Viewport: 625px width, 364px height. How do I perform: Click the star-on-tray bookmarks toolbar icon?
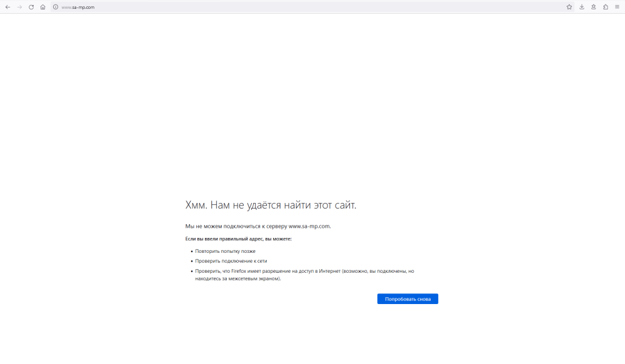594,7
